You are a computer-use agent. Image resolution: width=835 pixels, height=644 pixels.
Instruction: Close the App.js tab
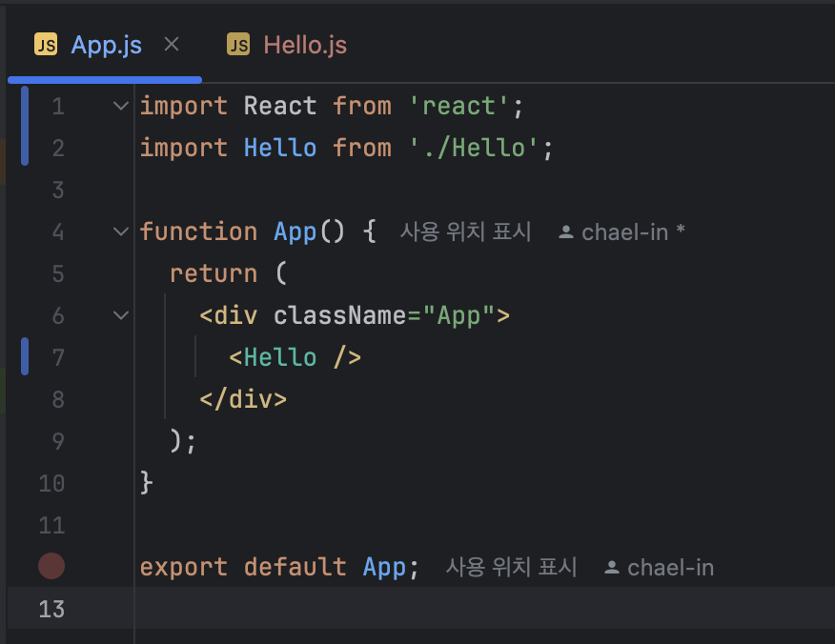click(x=172, y=44)
